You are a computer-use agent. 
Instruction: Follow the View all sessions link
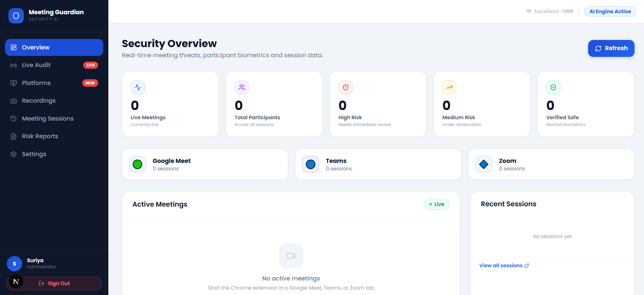pyautogui.click(x=504, y=266)
